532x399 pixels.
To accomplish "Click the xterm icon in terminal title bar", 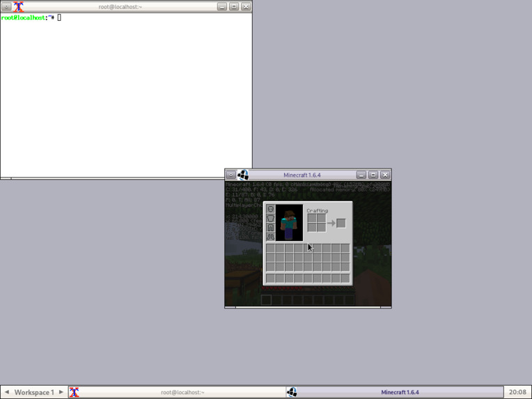I will [19, 6].
